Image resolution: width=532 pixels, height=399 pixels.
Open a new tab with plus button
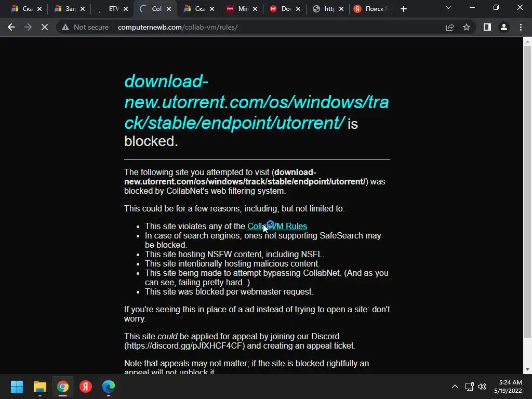coord(403,9)
